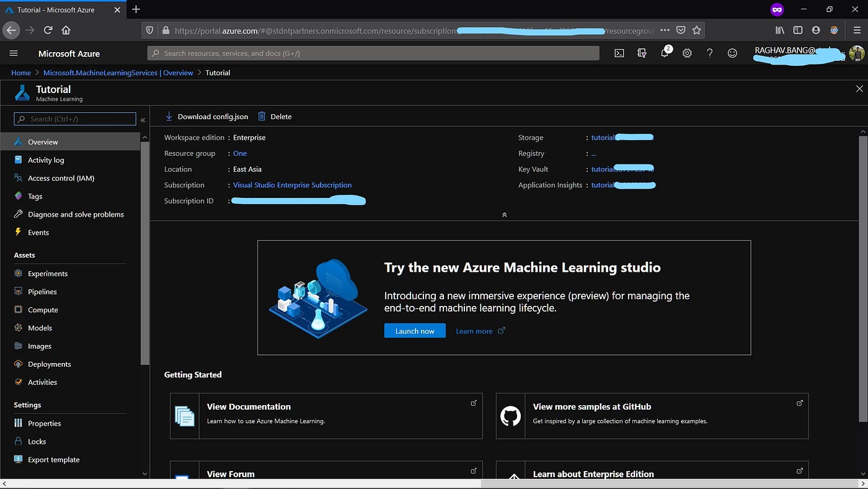Image resolution: width=868 pixels, height=489 pixels.
Task: Click the main content vertical scrollbar
Action: pyautogui.click(x=863, y=279)
